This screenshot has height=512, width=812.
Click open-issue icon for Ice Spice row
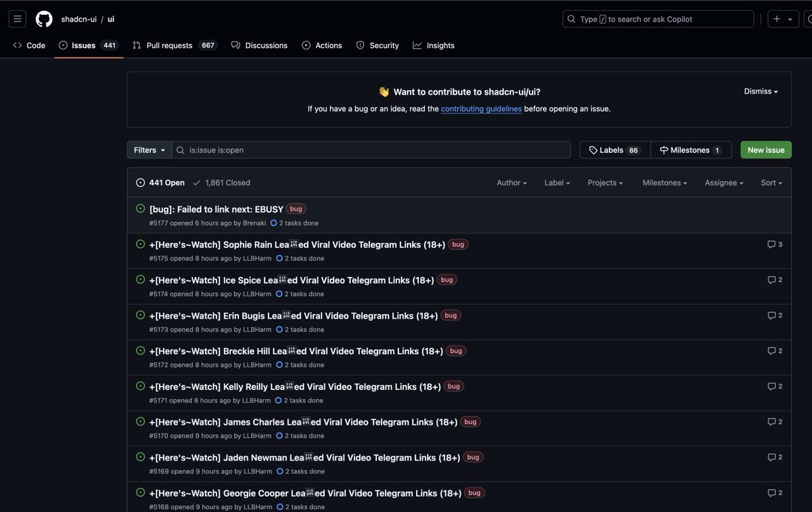[140, 279]
